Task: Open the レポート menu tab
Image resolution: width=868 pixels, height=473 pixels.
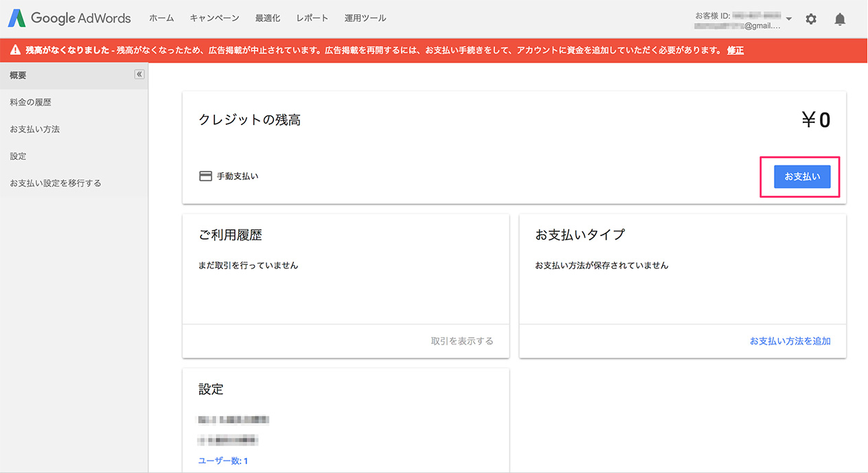Action: [312, 19]
